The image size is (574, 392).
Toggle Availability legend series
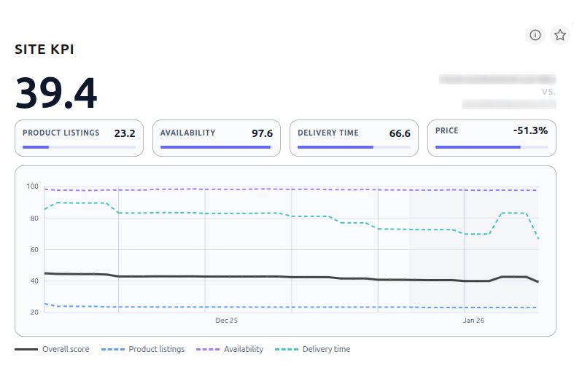pyautogui.click(x=230, y=350)
